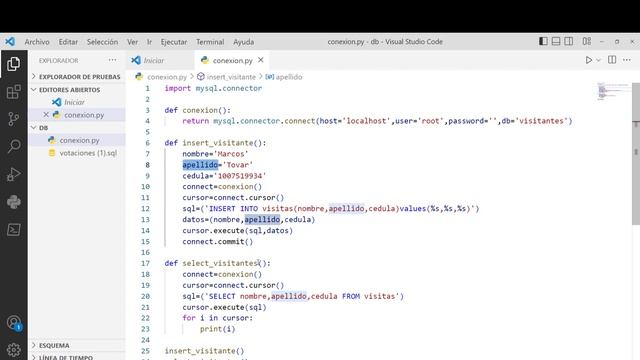Click apellido breadcrumb

pos(289,77)
